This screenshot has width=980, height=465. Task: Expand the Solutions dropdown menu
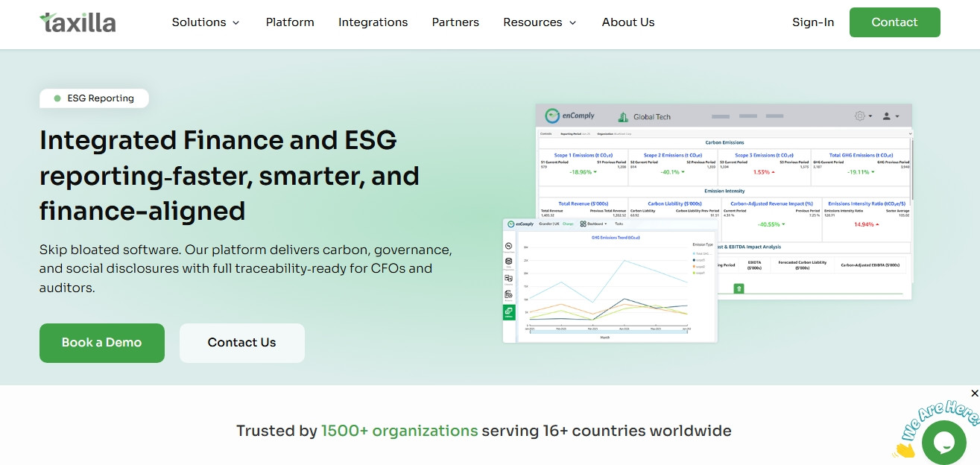pos(206,22)
